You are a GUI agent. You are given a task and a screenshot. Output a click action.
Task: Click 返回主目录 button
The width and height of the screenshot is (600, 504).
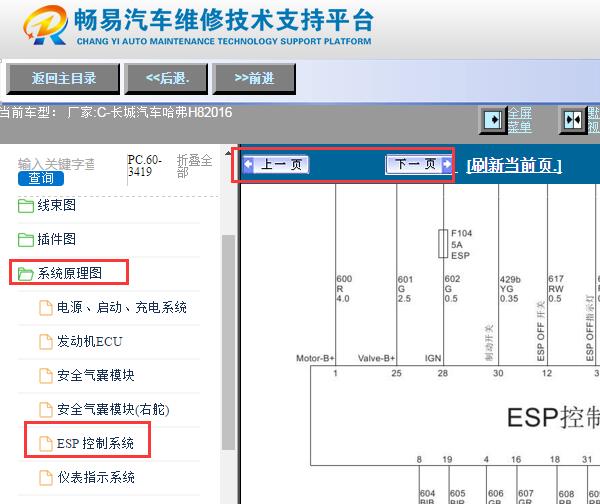(x=63, y=78)
